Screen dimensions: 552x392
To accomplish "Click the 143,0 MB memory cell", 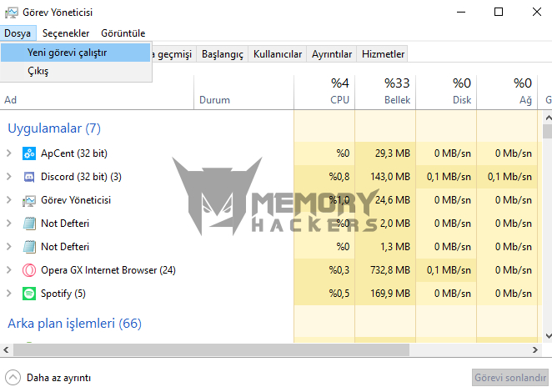I will point(385,177).
